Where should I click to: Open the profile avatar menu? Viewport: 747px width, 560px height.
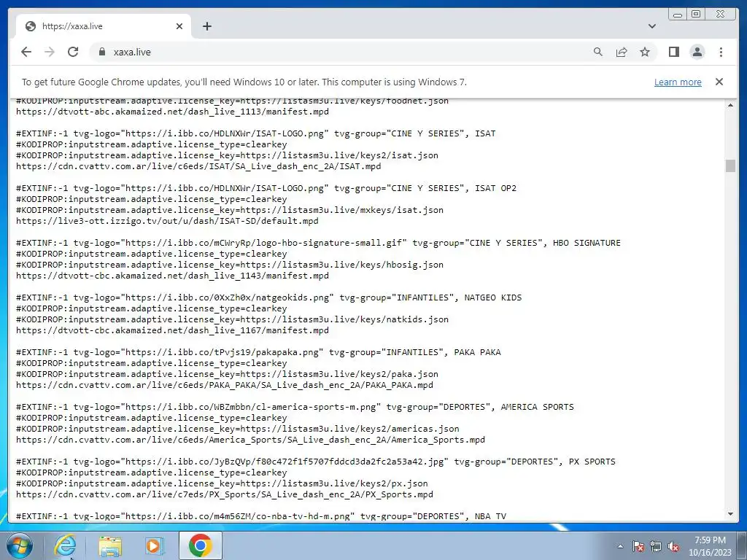[x=697, y=52]
